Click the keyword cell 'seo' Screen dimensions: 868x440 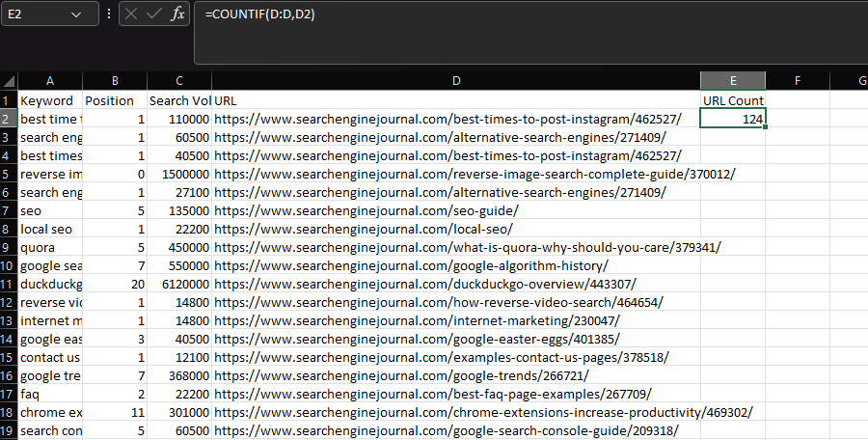tap(50, 210)
